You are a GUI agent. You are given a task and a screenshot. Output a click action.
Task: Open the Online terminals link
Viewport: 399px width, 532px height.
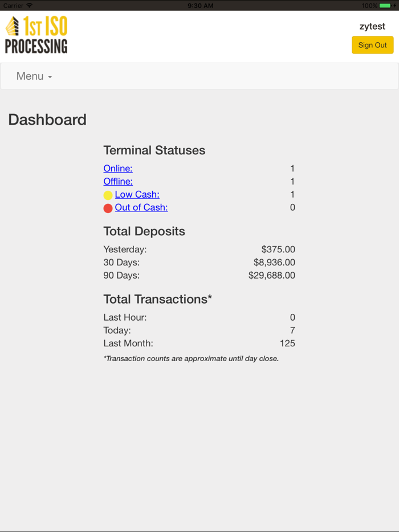pos(117,169)
